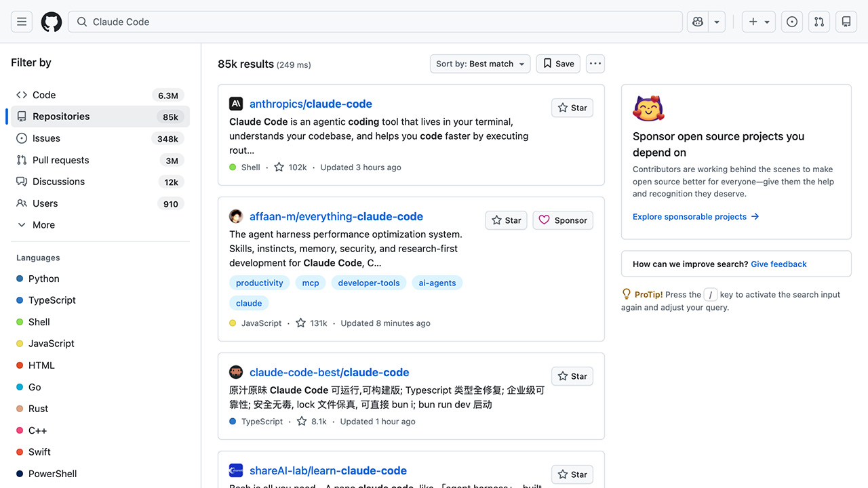Select the Discussions filter

(x=58, y=182)
